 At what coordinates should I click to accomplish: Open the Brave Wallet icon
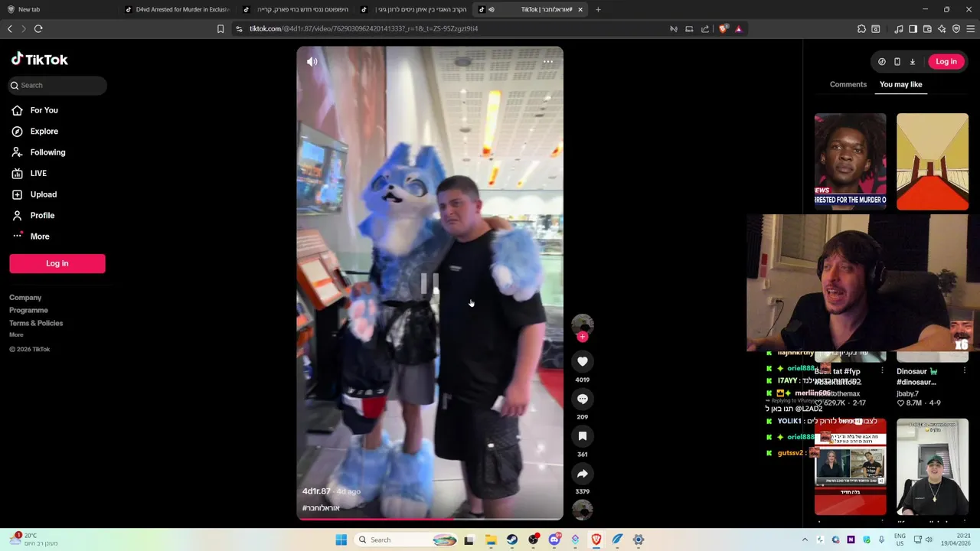(x=927, y=28)
